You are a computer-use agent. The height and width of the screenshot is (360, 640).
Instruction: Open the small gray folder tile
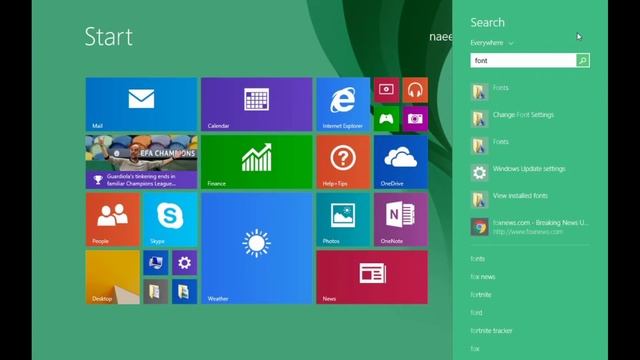(x=156, y=291)
